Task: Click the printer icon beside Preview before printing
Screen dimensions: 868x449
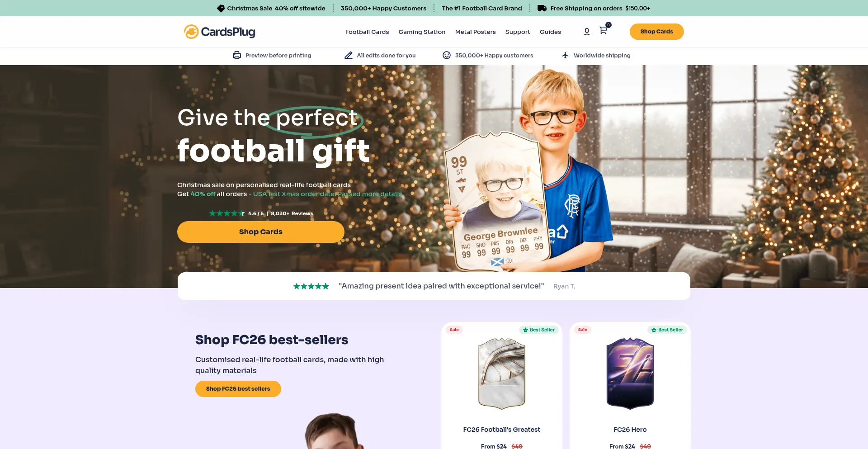Action: pyautogui.click(x=237, y=55)
